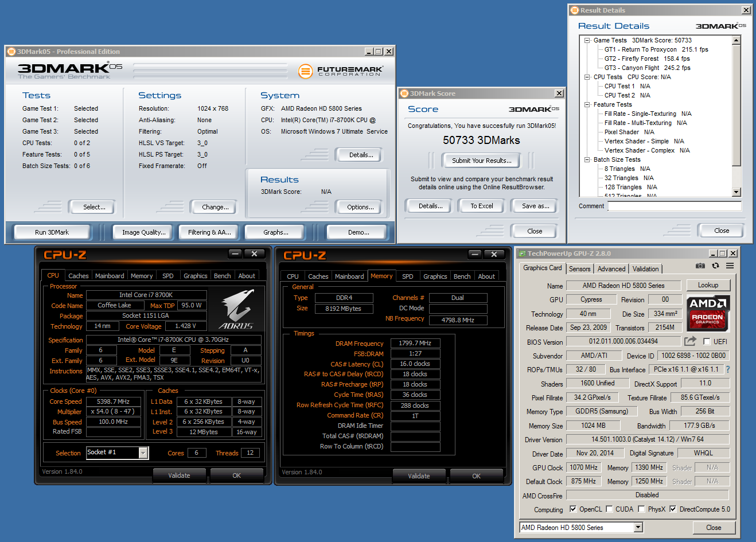Screen dimensions: 756x542
Task: Click the Futuremark Corporation logo
Action: click(x=341, y=71)
